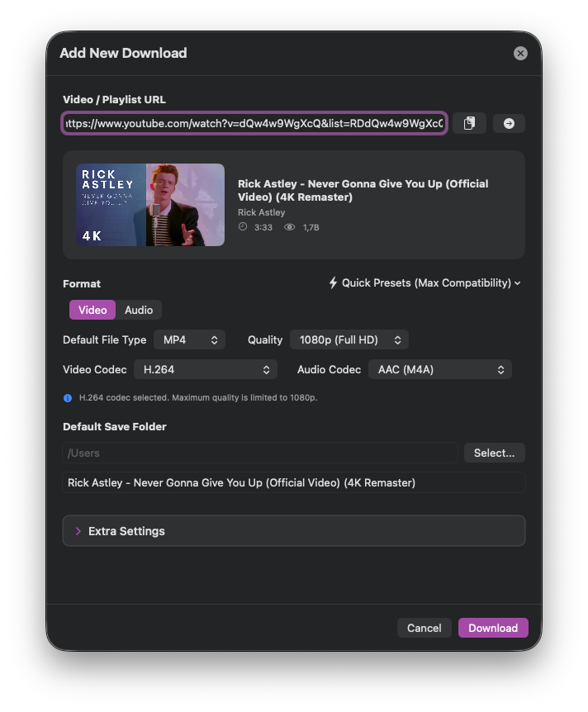Click the Download button

pyautogui.click(x=493, y=628)
